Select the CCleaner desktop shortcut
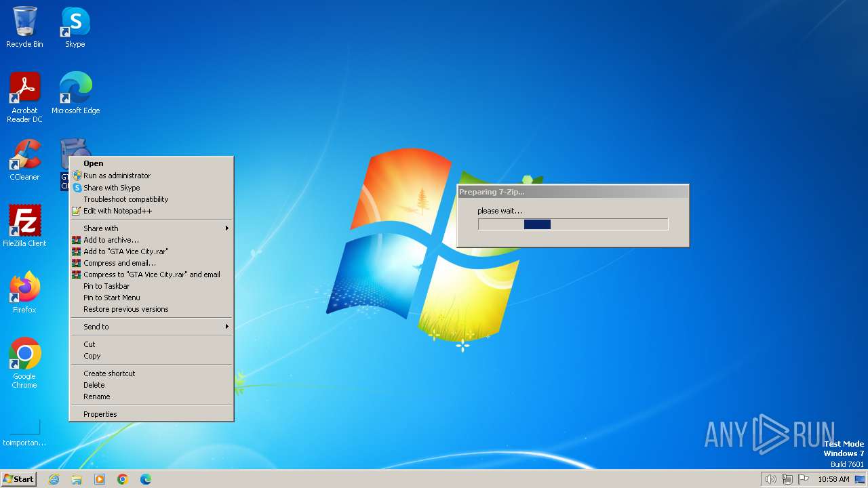The width and height of the screenshot is (868, 488). pos(24,159)
